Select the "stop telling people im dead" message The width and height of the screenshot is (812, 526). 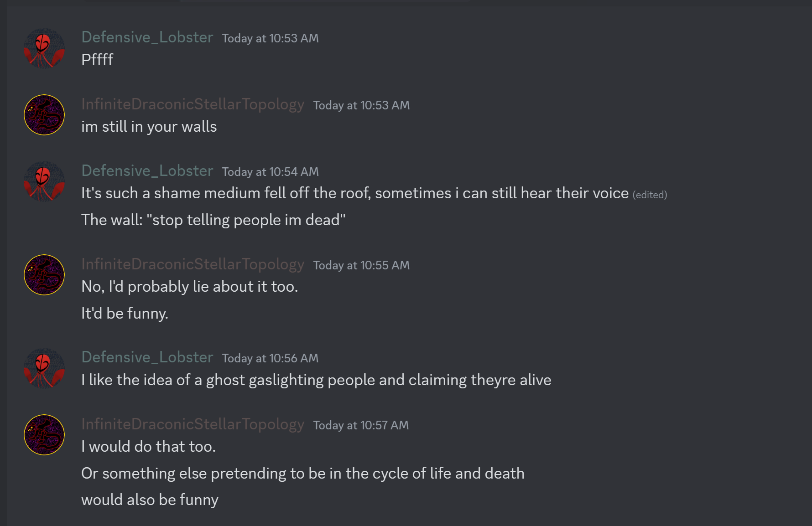[213, 220]
